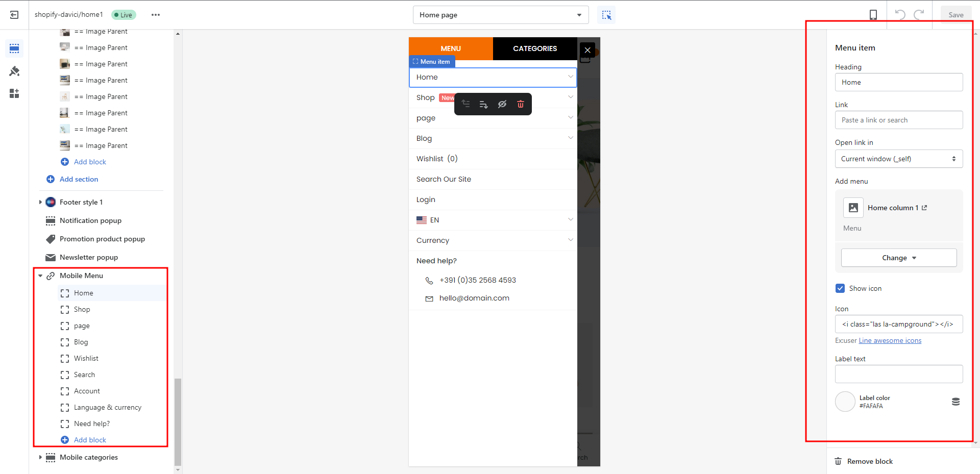Open the 'Open link in' dropdown
The height and width of the screenshot is (474, 980).
[x=898, y=159]
